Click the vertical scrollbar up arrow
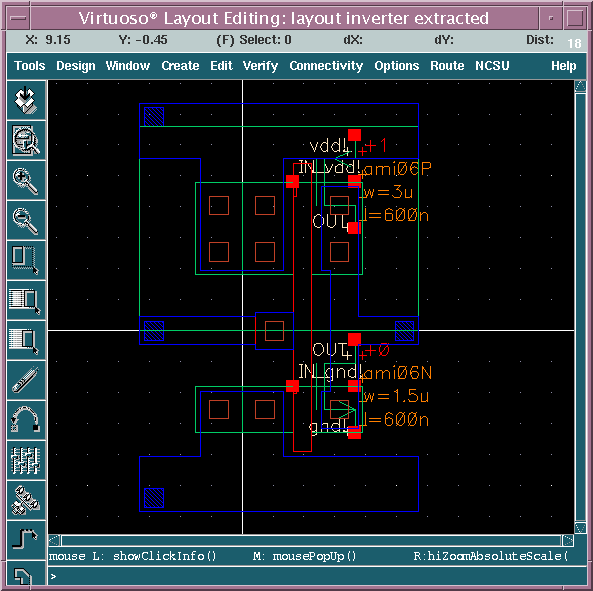Screen dimensions: 593x591 click(580, 86)
